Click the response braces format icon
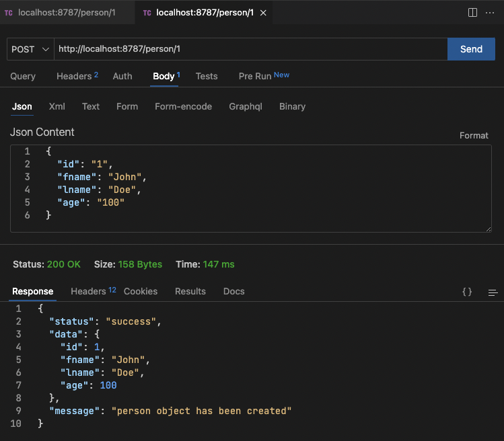Image resolution: width=504 pixels, height=441 pixels. pos(467,292)
